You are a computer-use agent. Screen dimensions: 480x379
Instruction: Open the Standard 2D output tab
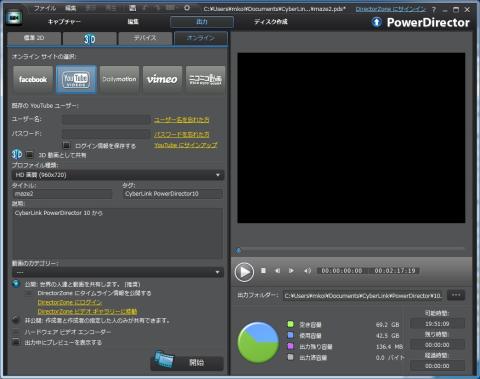[34, 38]
